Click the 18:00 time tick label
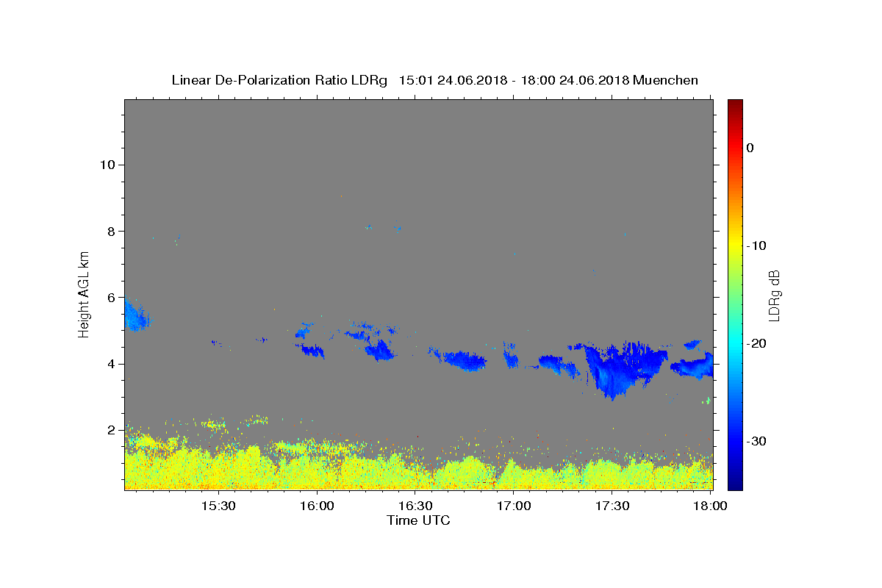 point(710,506)
